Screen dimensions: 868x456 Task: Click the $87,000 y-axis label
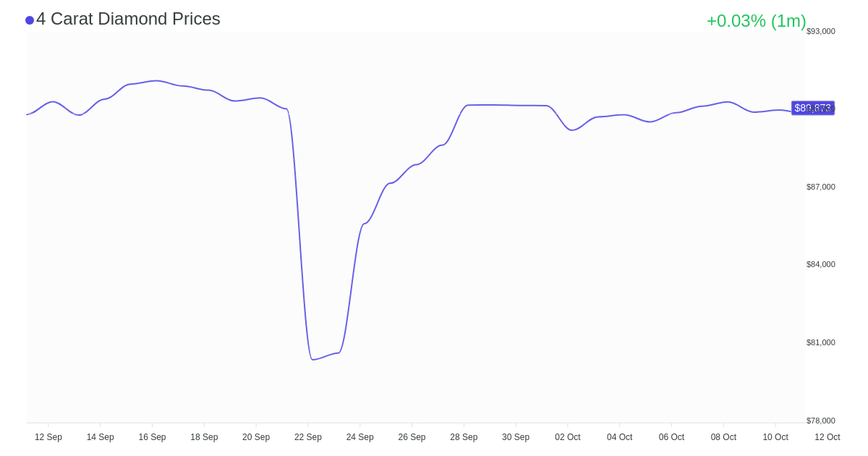click(x=820, y=187)
